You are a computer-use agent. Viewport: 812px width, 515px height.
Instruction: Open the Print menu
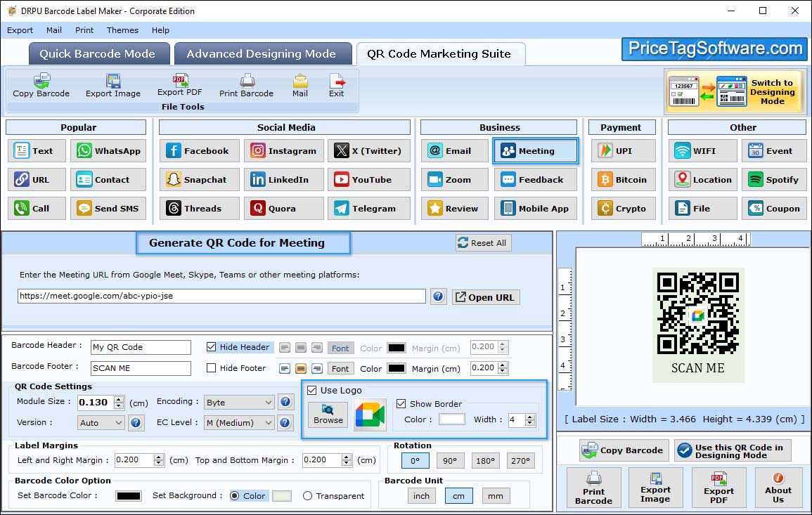coord(84,30)
